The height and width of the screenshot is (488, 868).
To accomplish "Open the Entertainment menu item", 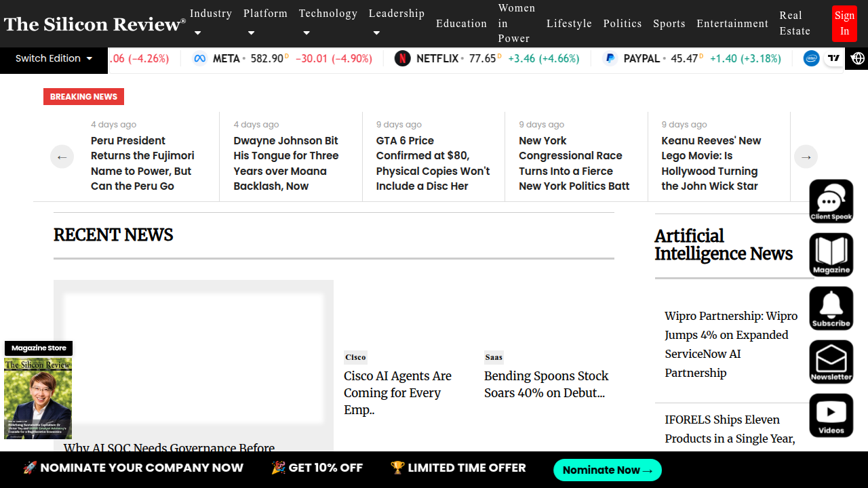I will [x=732, y=24].
